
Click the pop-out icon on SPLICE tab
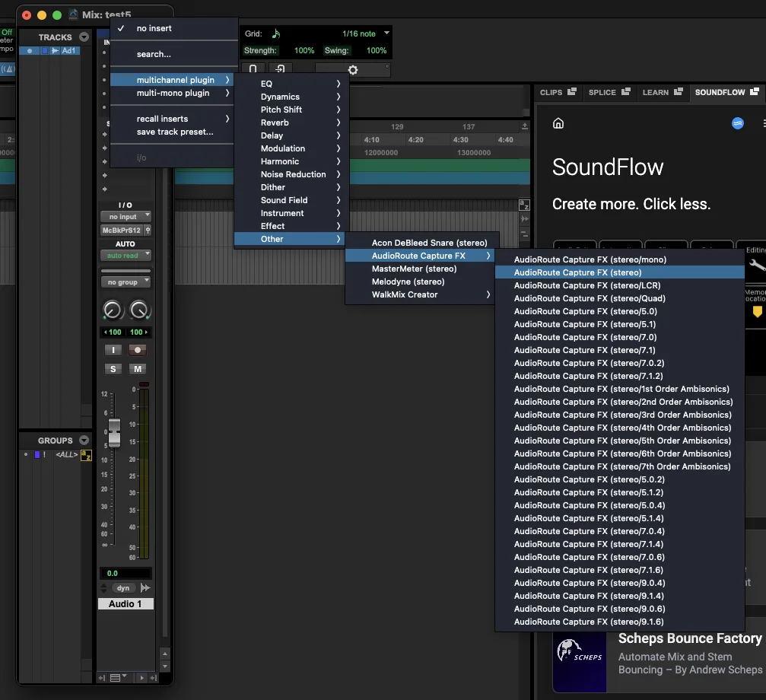(626, 91)
